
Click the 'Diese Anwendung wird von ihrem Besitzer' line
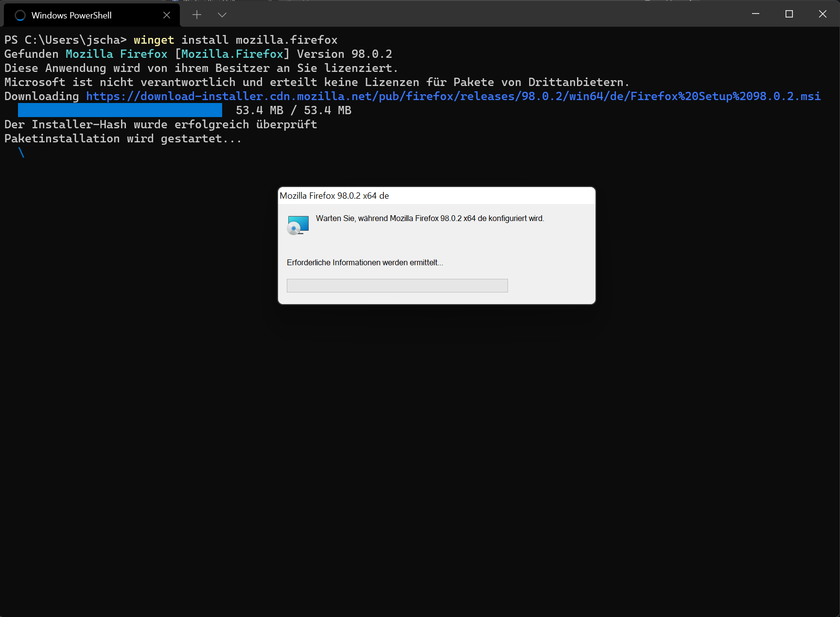click(x=201, y=68)
